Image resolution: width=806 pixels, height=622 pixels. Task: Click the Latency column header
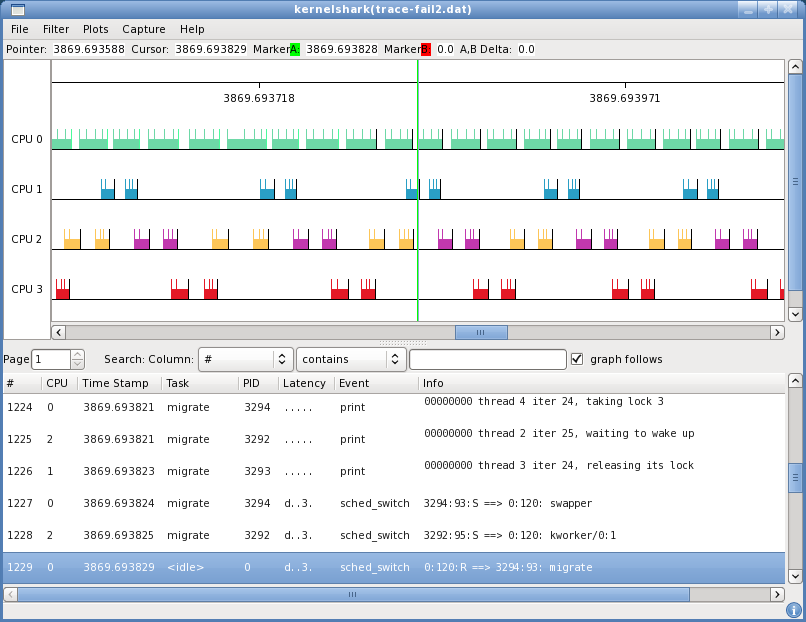click(x=304, y=383)
